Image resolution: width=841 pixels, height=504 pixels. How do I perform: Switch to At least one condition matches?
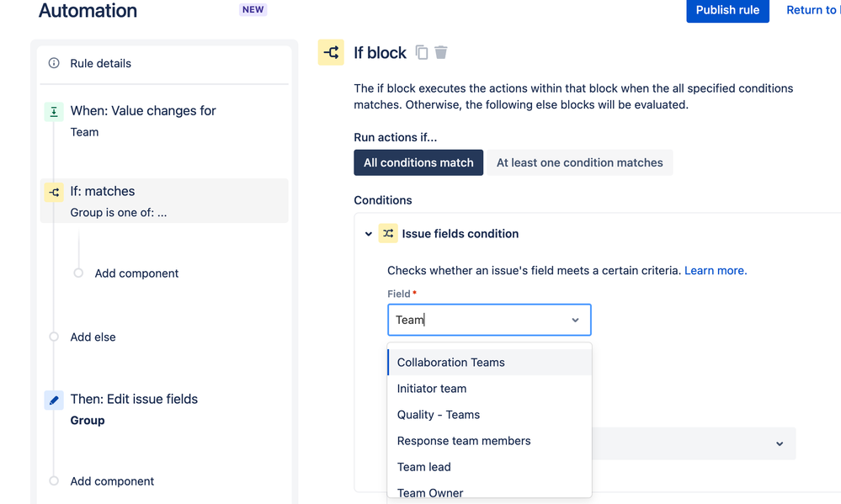[579, 162]
